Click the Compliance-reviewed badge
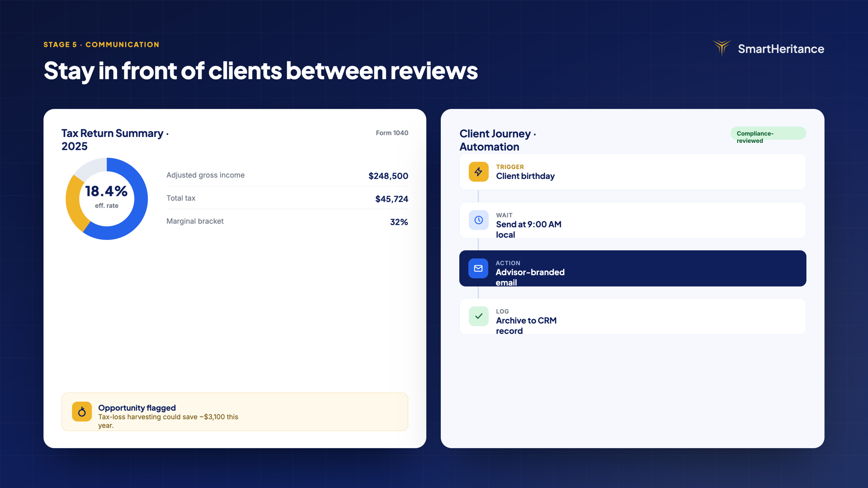The height and width of the screenshot is (488, 868). (768, 133)
